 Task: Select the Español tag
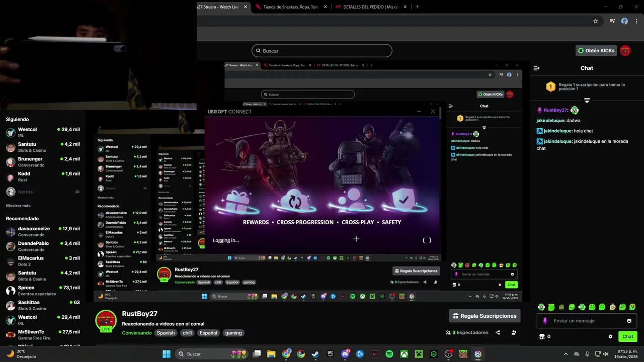[x=208, y=333]
